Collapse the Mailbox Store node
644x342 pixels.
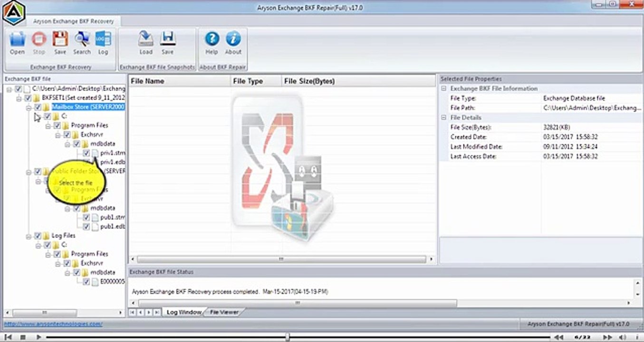tap(29, 107)
